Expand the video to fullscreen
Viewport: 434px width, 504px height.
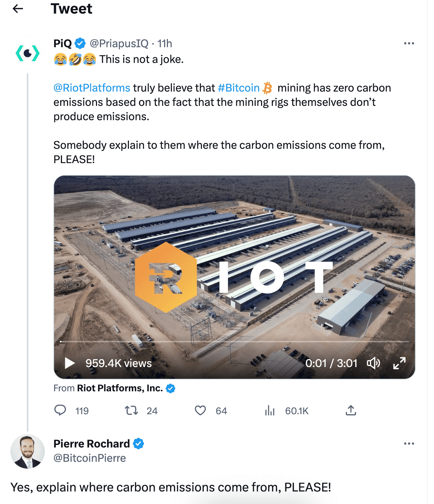(400, 363)
